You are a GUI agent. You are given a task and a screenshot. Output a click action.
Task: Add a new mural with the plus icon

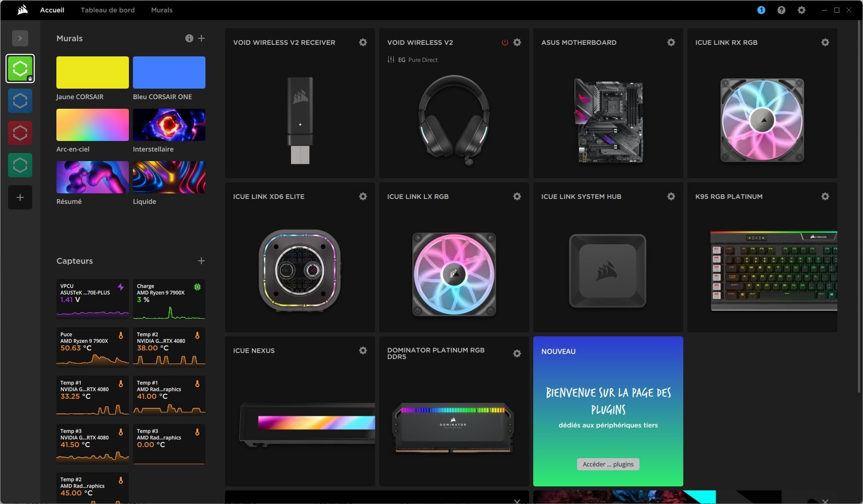[x=201, y=38]
